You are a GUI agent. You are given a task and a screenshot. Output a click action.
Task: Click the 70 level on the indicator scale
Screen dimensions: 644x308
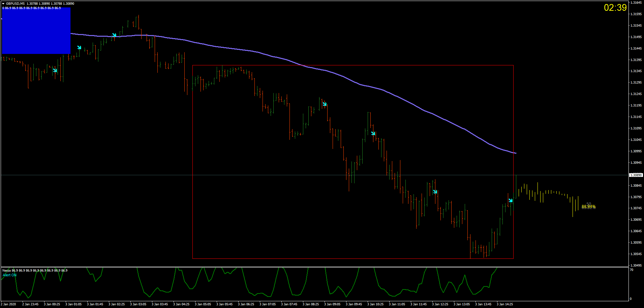coord(632,270)
